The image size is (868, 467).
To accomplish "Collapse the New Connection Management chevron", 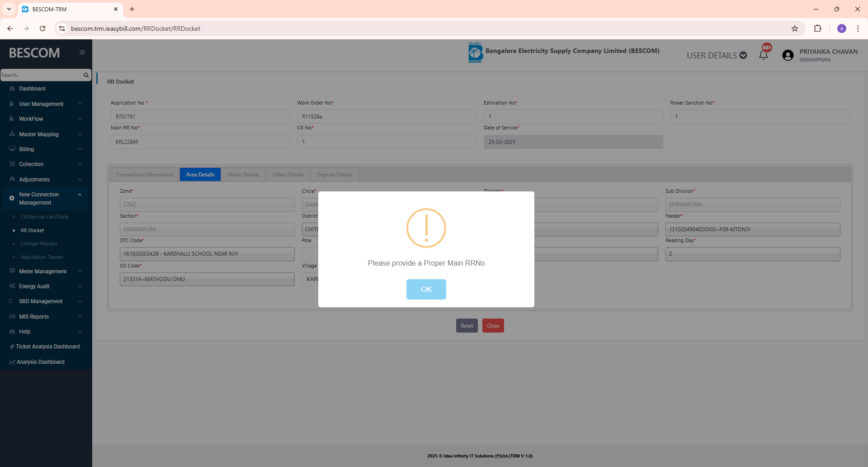I will point(80,195).
